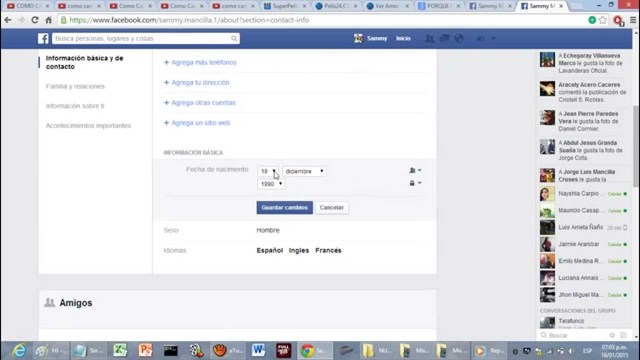Open the notifications globe icon
640x360 pixels.
point(459,38)
